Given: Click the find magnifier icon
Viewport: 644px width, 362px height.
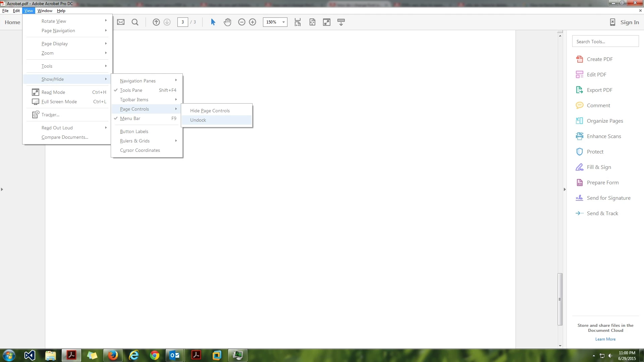Looking at the screenshot, I should [x=135, y=22].
